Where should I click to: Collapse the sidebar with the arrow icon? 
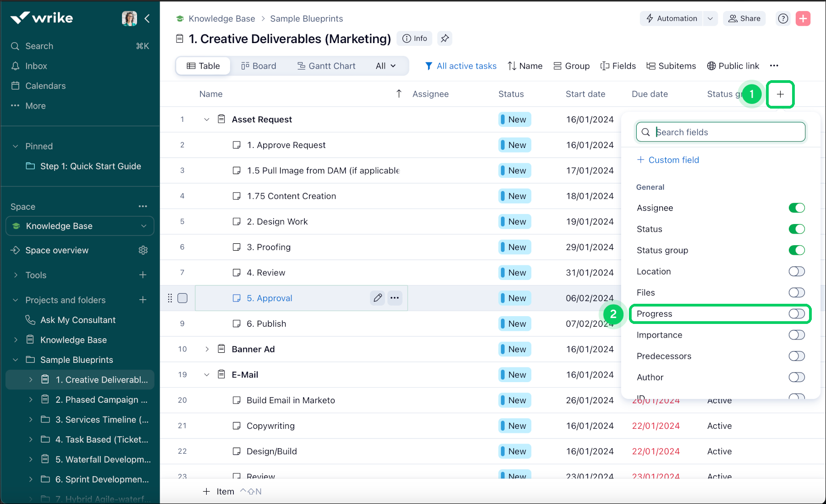(147, 18)
